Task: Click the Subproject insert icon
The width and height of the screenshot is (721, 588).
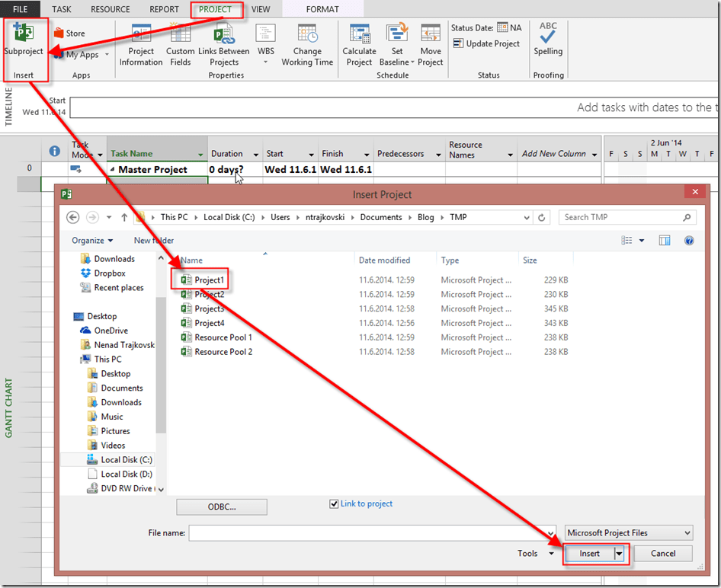Action: 23,35
